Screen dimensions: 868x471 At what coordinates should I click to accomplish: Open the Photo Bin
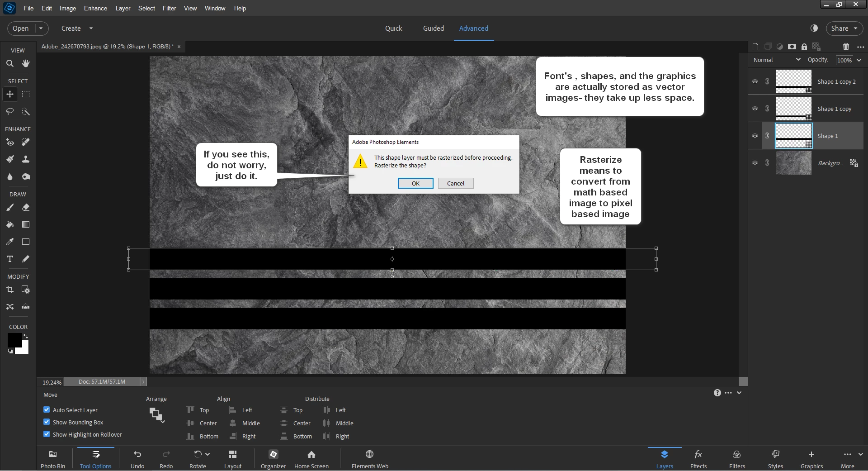53,459
